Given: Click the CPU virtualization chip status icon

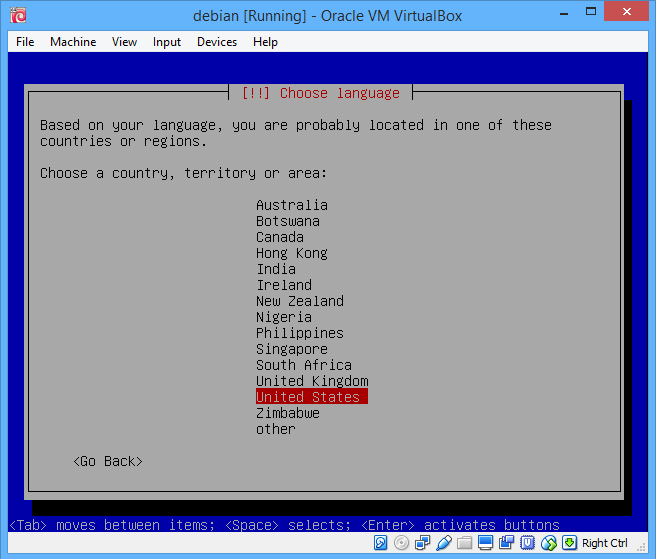Looking at the screenshot, I should pos(528,543).
